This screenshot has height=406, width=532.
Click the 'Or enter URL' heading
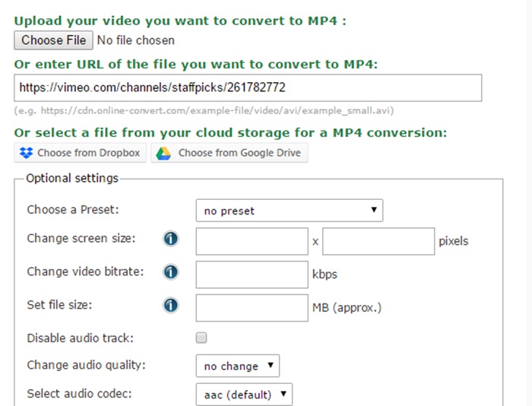coord(196,64)
